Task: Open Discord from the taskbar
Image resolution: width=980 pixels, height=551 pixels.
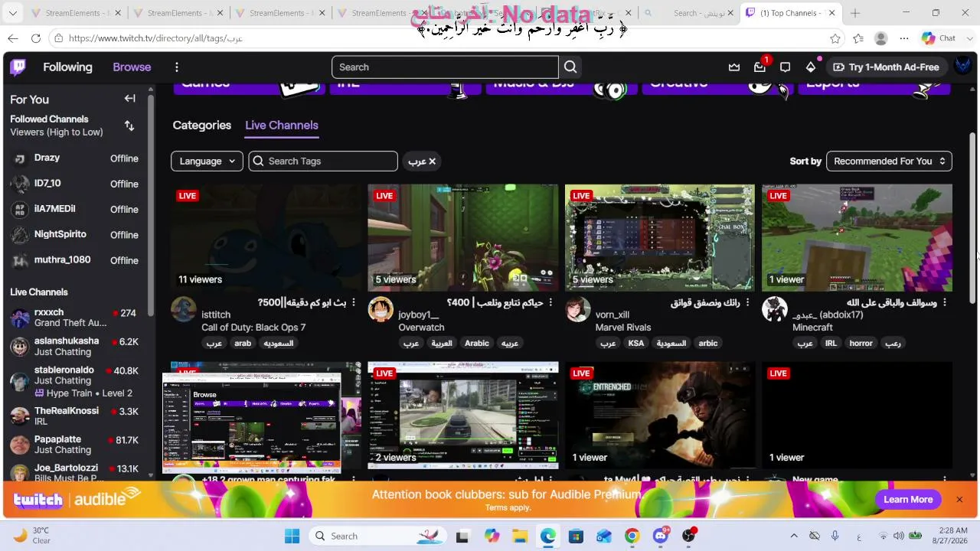Action: [661, 536]
